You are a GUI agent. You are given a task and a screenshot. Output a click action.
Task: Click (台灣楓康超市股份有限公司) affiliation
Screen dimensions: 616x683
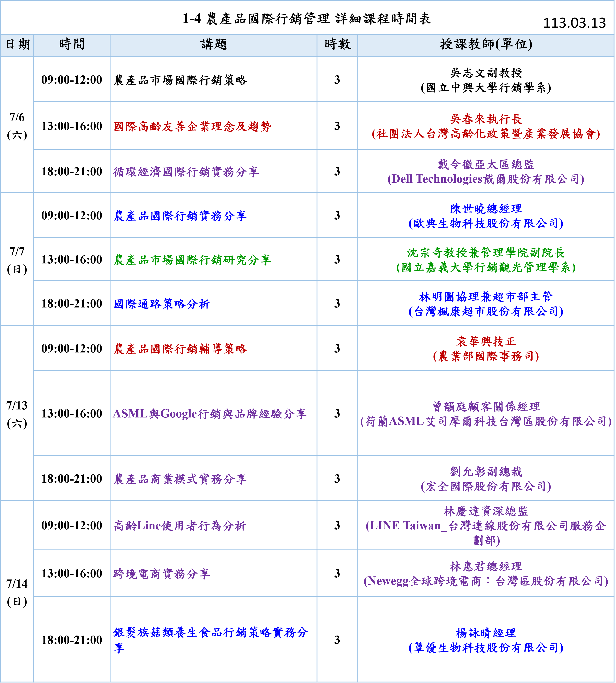click(486, 311)
